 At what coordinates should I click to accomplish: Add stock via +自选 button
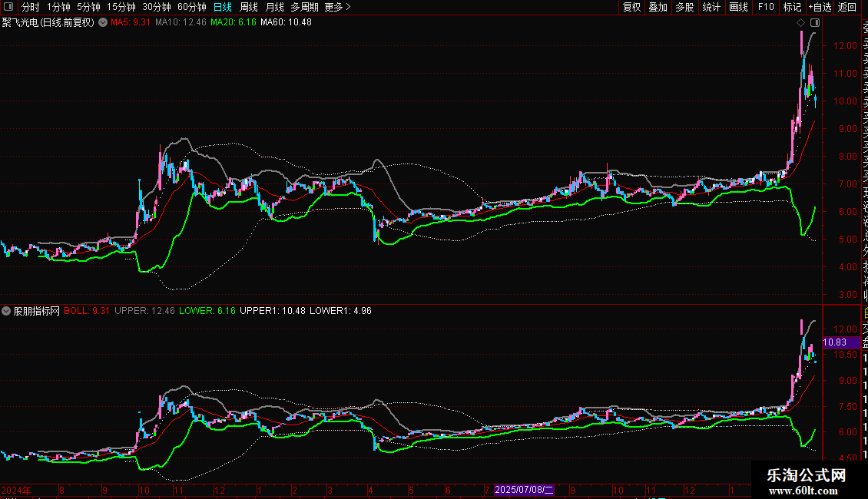point(820,7)
